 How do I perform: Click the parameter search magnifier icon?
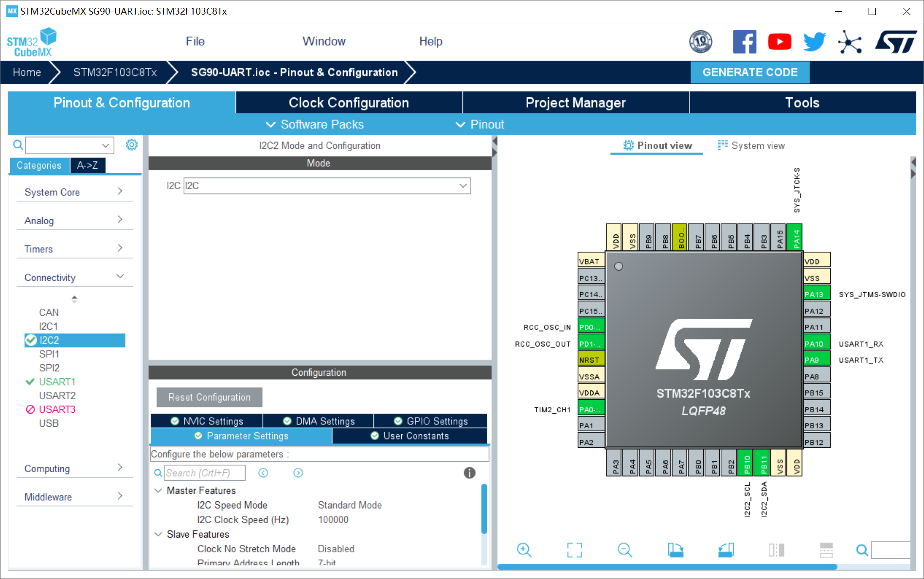tap(158, 473)
